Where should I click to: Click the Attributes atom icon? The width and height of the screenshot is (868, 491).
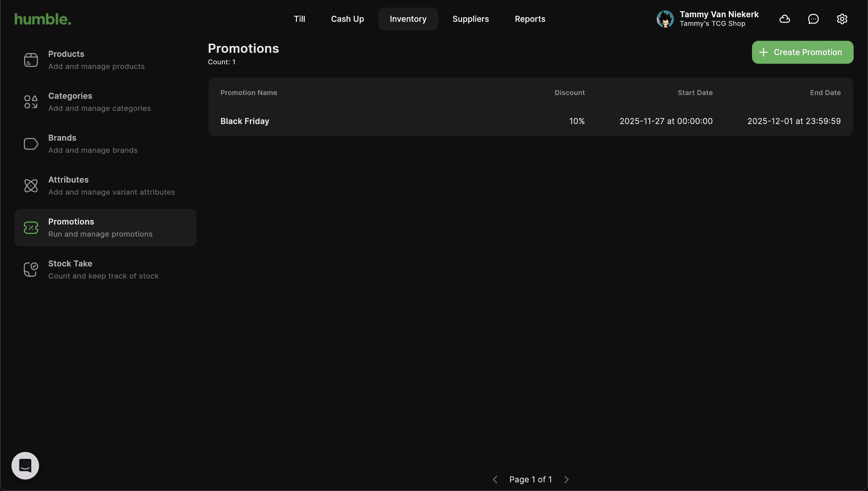[31, 186]
